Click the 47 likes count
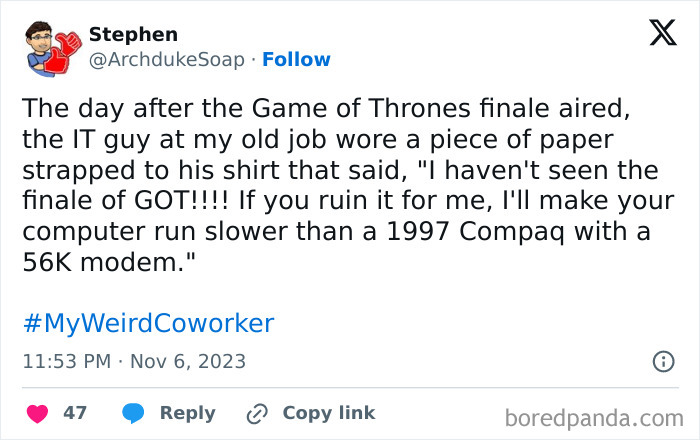The image size is (700, 440). (x=75, y=413)
